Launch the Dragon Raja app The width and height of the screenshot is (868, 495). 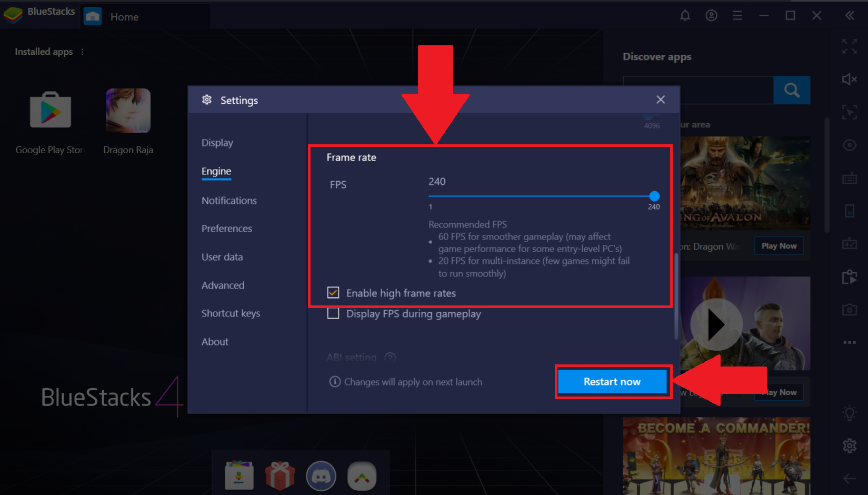[128, 111]
